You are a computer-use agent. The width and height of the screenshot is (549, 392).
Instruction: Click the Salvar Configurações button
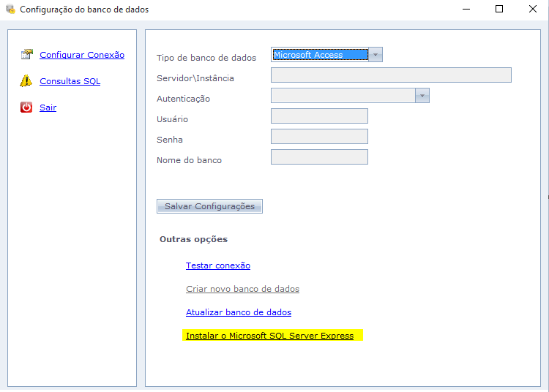210,206
